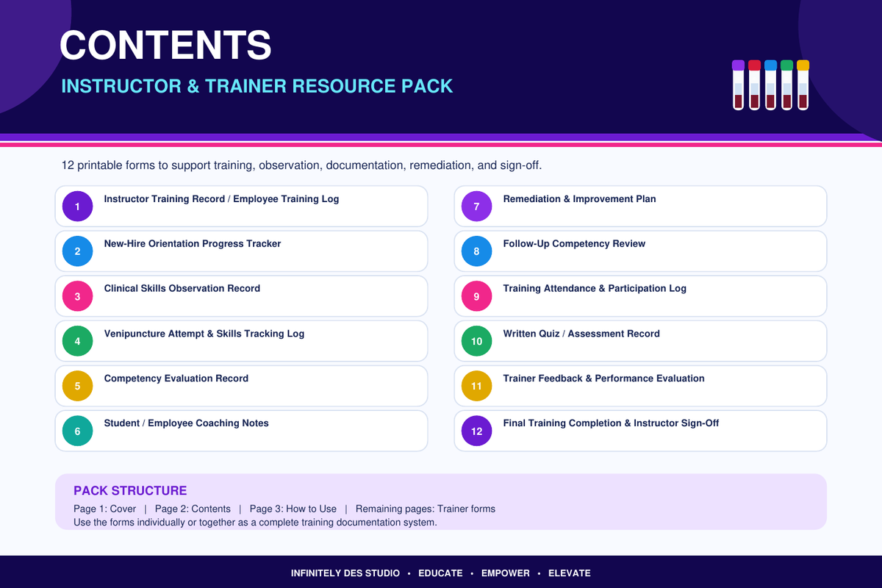The height and width of the screenshot is (588, 882).
Task: Click the blue number 8 circle
Action: [x=476, y=251]
